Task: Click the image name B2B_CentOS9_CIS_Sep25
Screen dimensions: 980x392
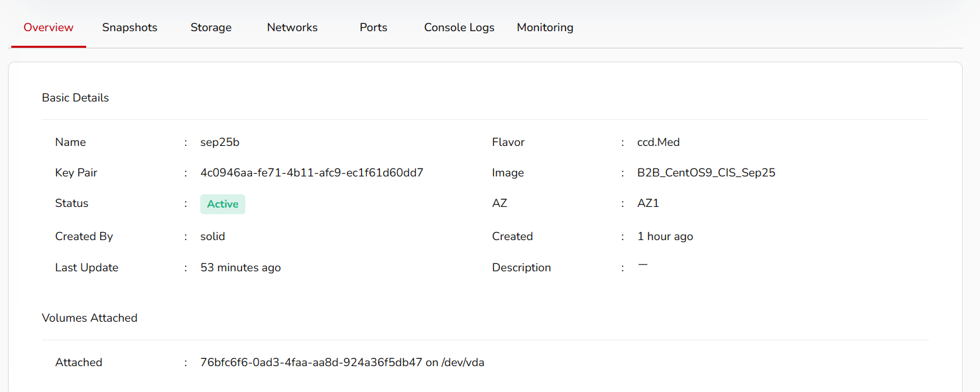Action: (706, 173)
